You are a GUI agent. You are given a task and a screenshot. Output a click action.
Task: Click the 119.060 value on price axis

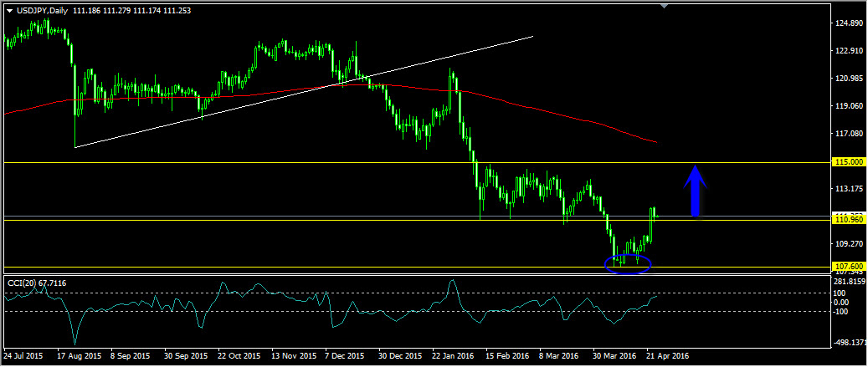[850, 106]
